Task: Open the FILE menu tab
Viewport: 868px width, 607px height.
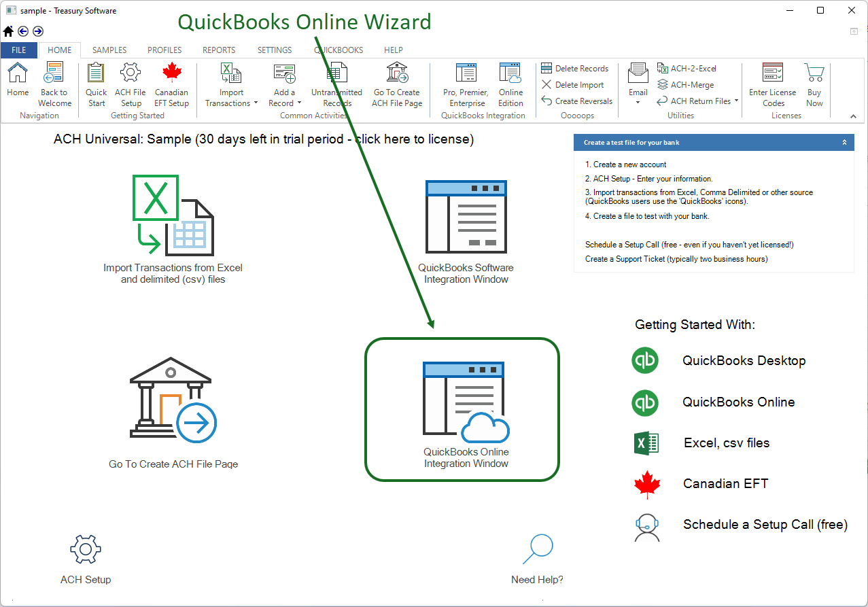Action: click(x=19, y=50)
